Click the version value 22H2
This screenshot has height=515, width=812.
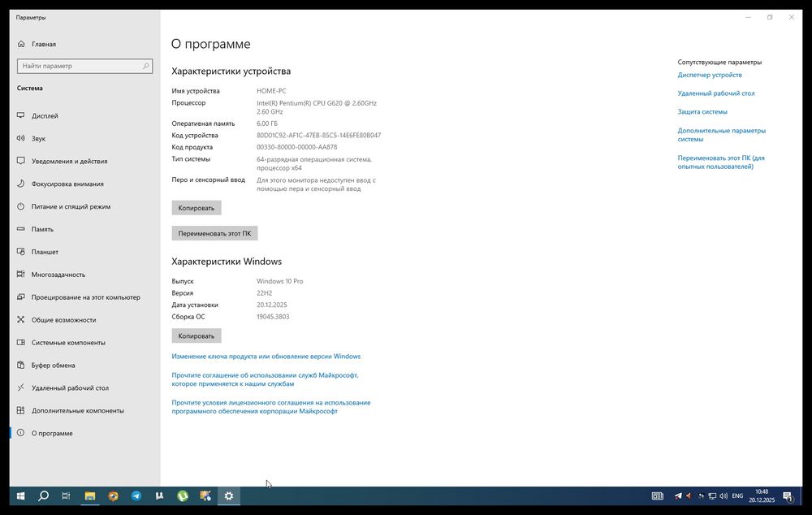click(x=265, y=293)
